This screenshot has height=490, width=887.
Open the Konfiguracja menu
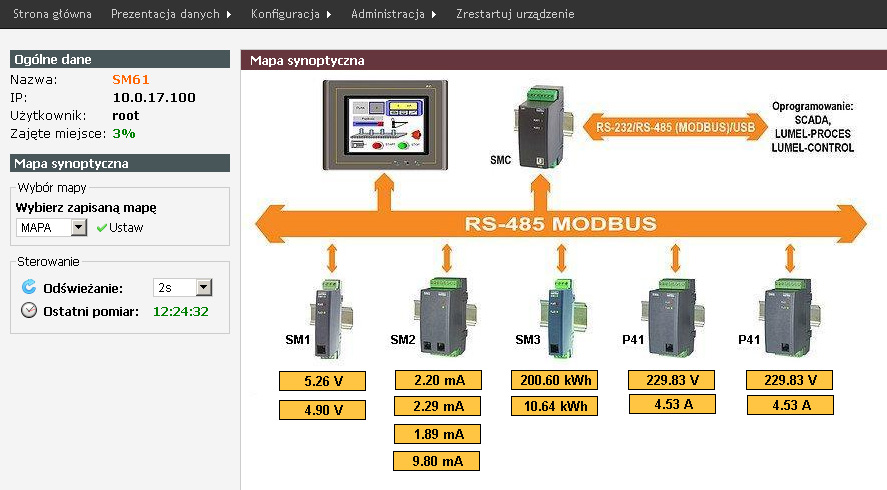pyautogui.click(x=291, y=14)
